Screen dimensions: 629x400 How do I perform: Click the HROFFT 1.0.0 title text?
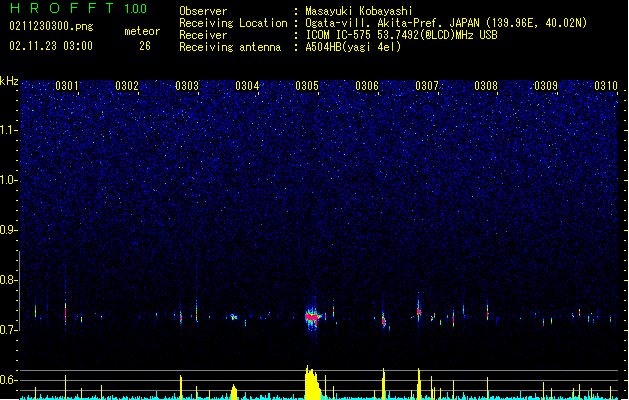[79, 8]
